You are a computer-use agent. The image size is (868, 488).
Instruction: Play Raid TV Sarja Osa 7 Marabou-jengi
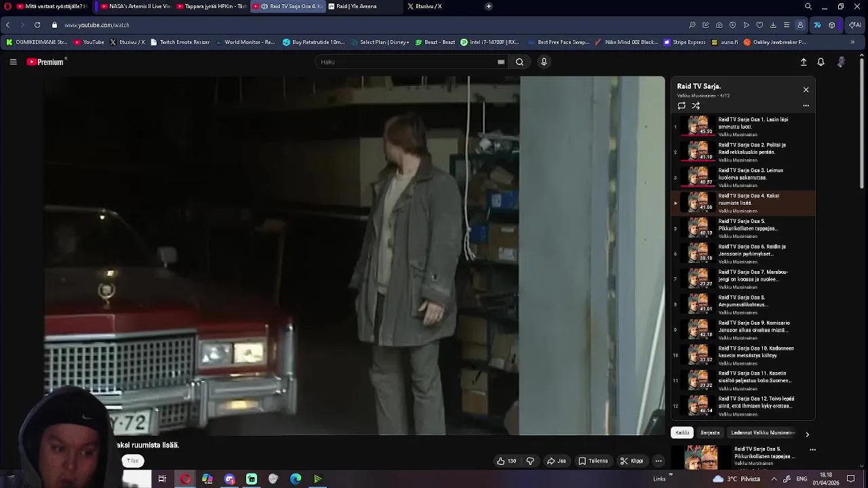[x=743, y=279]
